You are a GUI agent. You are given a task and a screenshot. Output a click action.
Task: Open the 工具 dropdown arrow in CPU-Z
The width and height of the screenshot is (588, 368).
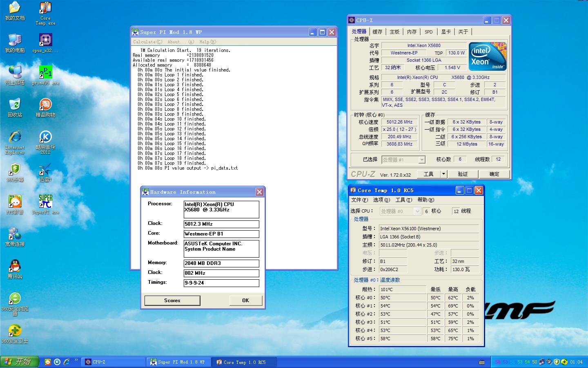(443, 174)
